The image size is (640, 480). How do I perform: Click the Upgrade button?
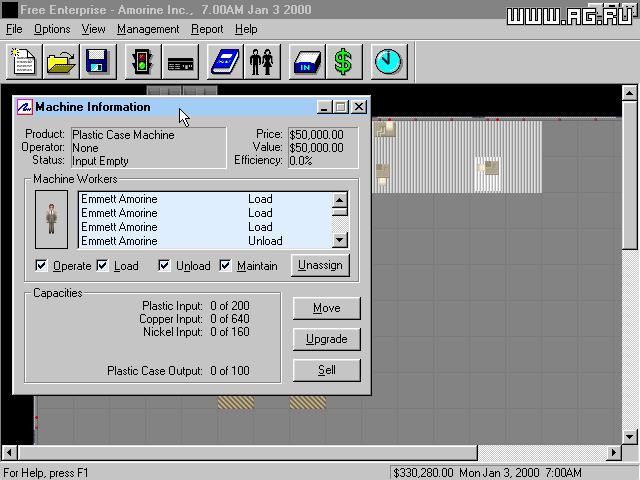pyautogui.click(x=327, y=339)
